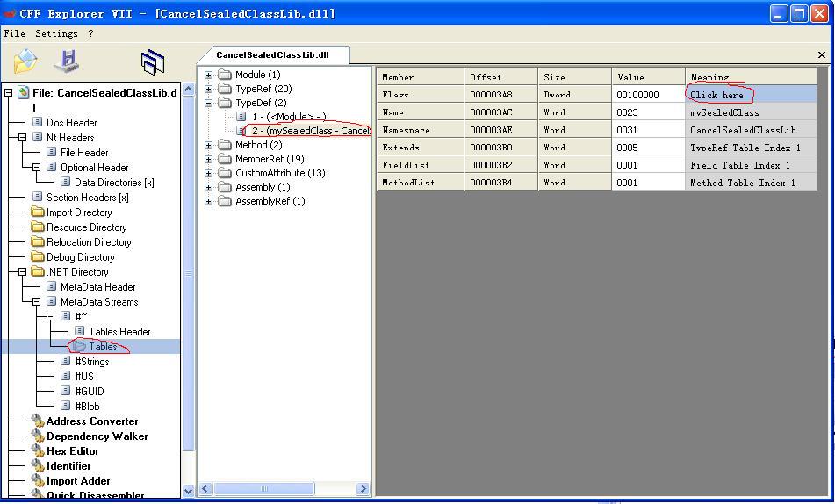Save the file with the floppy disk icon
Screen dimensions: 835x504
(67, 61)
